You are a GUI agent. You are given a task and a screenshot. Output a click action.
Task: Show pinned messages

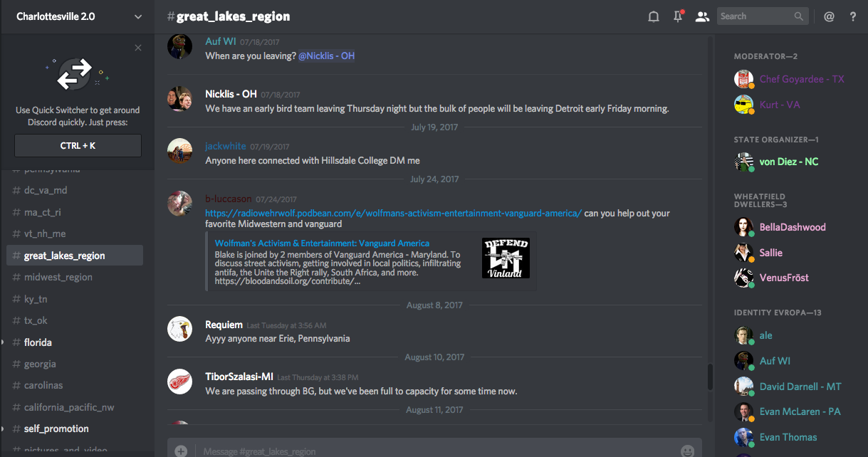coord(677,16)
